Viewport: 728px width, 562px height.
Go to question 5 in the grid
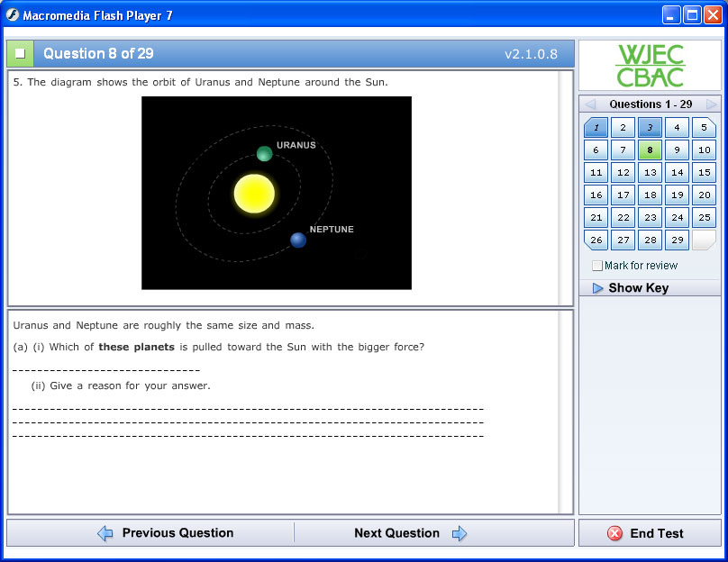pos(704,127)
